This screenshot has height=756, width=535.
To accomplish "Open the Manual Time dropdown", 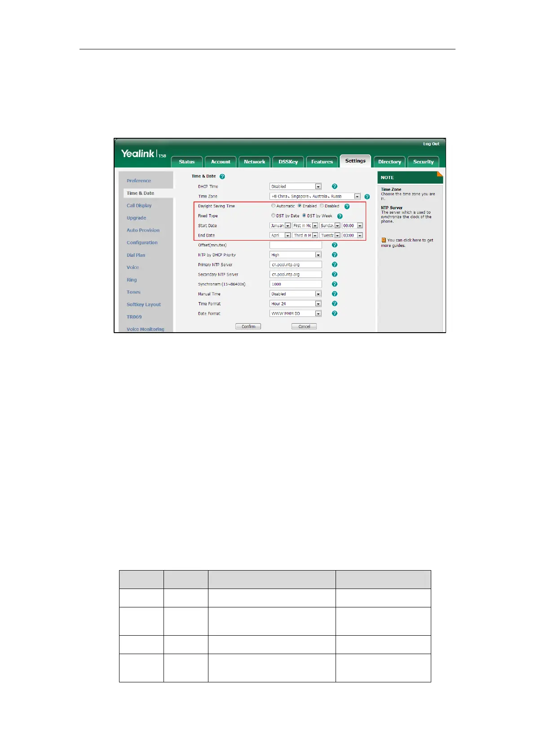I will pyautogui.click(x=296, y=294).
